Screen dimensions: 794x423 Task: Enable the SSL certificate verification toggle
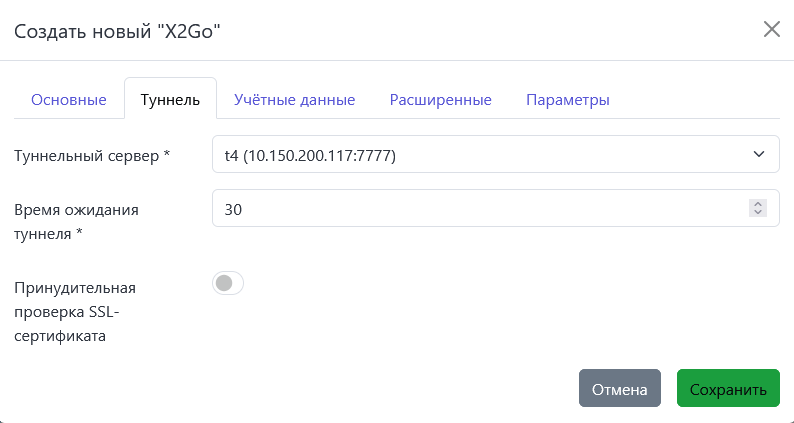pos(228,284)
